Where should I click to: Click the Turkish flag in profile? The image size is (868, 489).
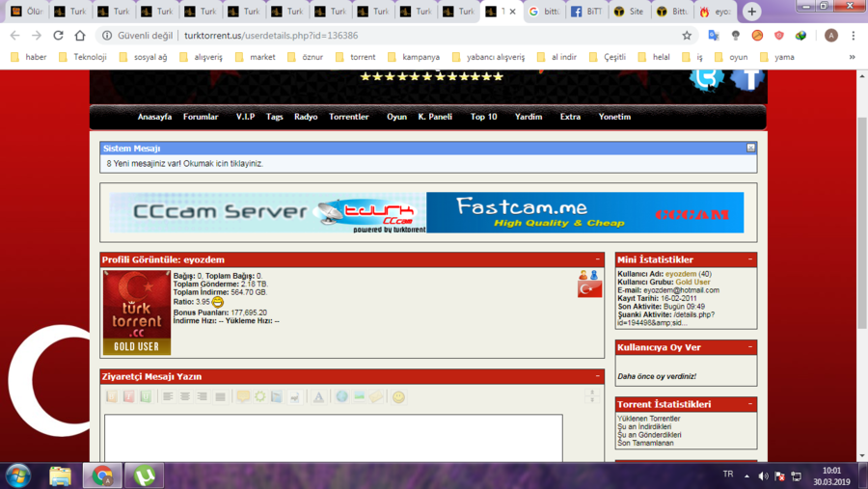click(589, 289)
